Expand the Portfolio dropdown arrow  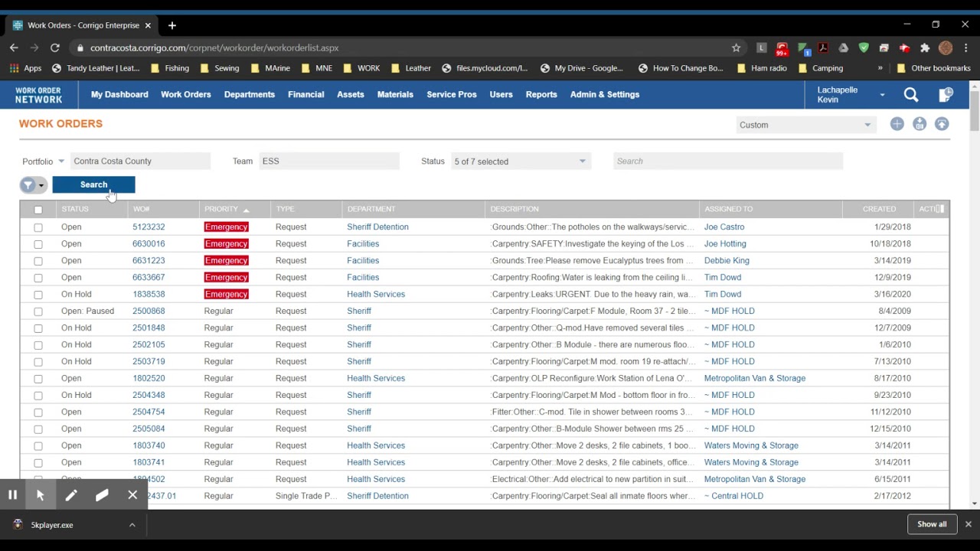point(61,161)
